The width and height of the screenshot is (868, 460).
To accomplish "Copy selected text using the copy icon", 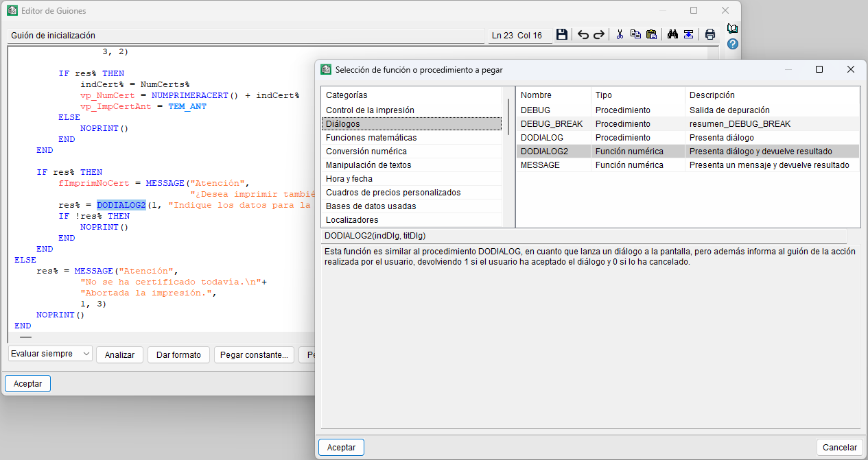I will click(635, 34).
